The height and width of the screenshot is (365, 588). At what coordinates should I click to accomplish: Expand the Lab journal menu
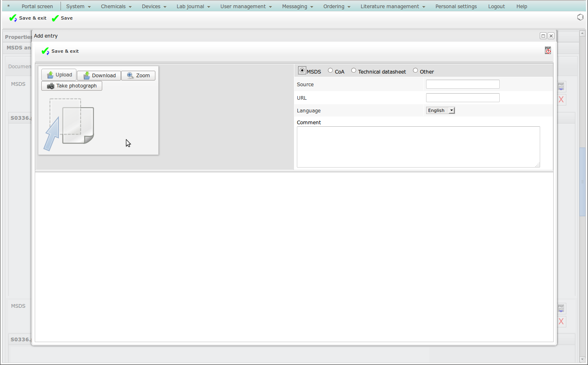193,7
